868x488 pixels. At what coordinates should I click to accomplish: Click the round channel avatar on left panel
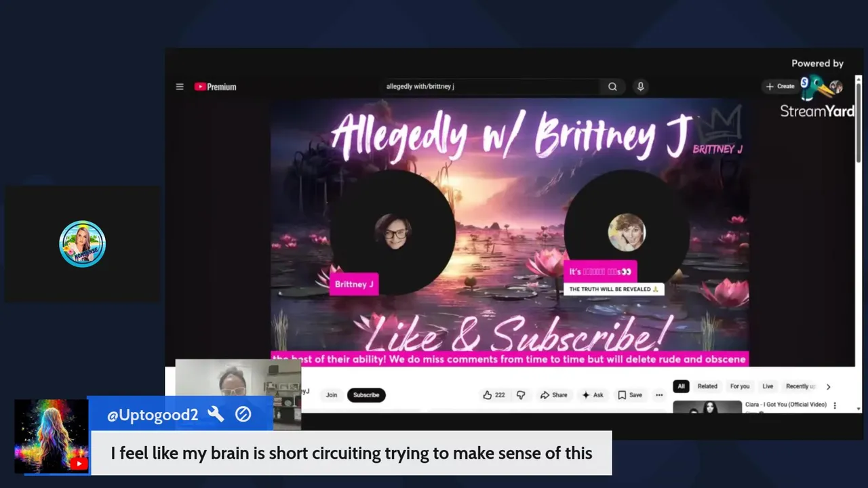click(83, 244)
